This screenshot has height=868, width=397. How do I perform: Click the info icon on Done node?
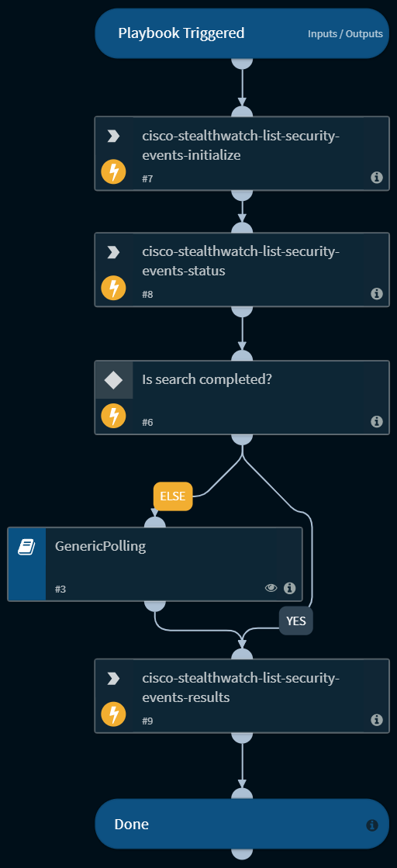pyautogui.click(x=372, y=825)
